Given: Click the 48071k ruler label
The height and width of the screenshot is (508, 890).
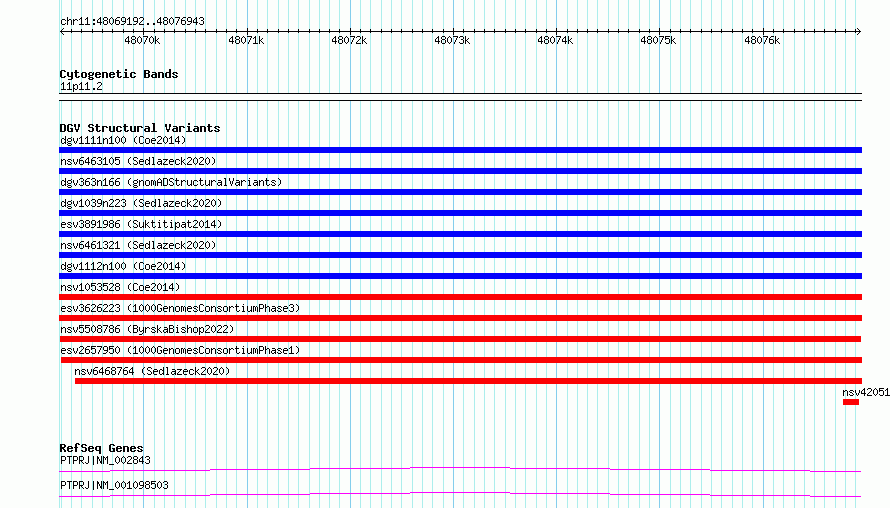Looking at the screenshot, I should pos(246,40).
